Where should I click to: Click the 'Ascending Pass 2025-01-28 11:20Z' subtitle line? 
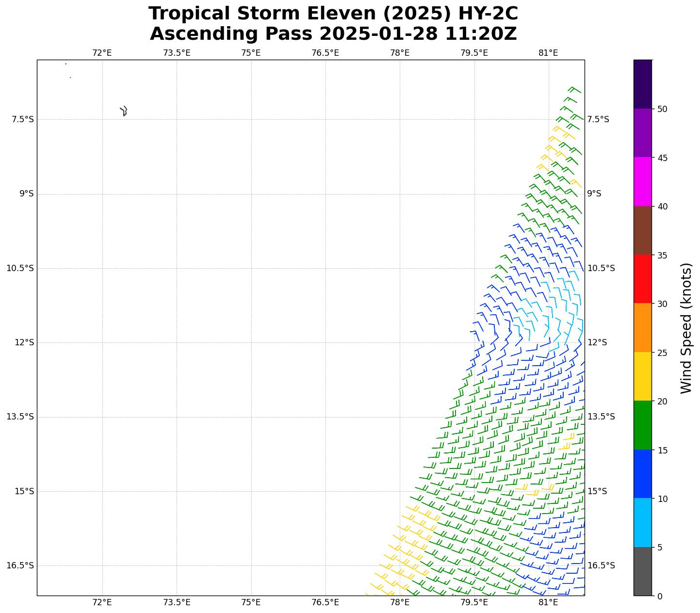[333, 34]
